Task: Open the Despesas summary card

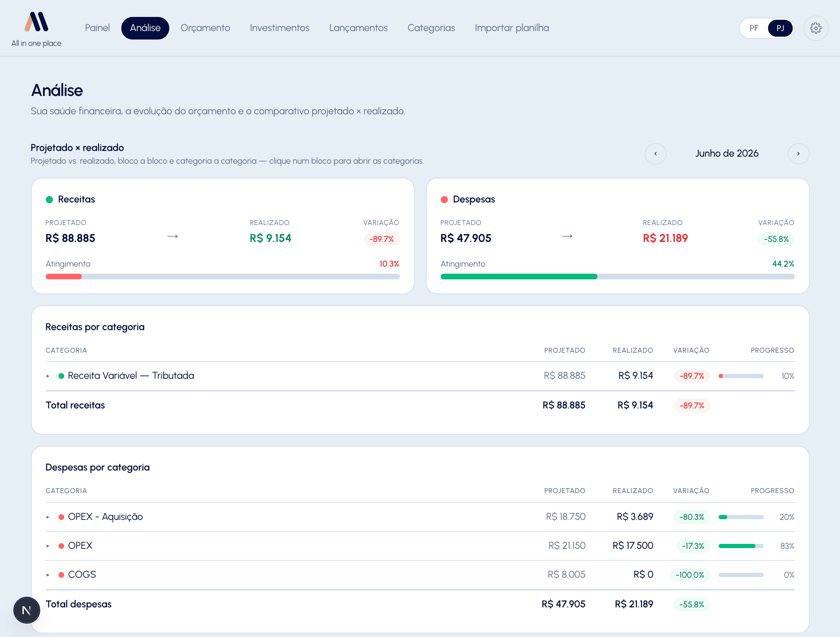Action: click(617, 236)
